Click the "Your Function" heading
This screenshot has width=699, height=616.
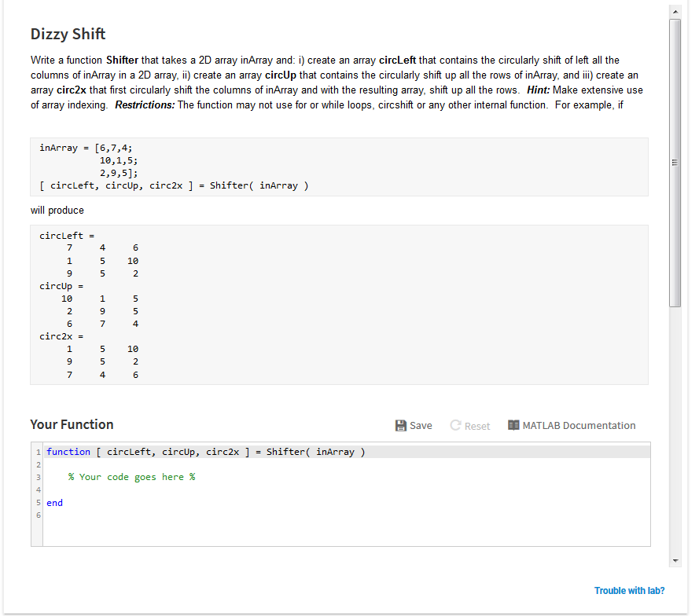pos(72,424)
